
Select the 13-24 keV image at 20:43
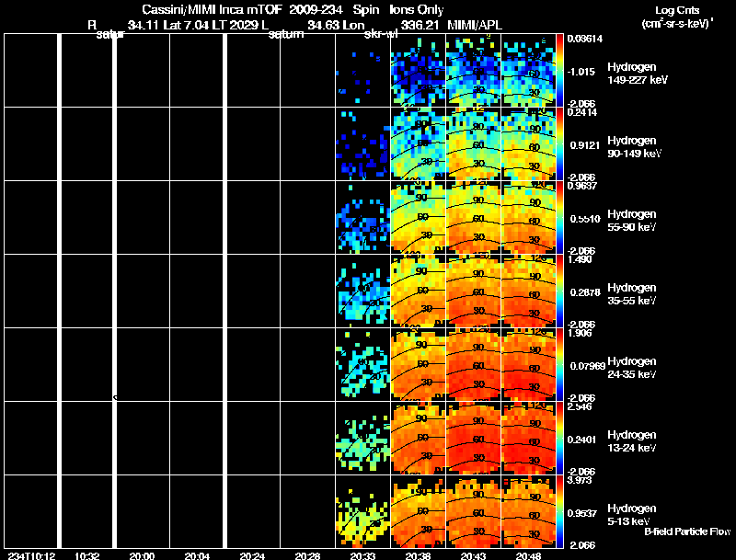473,439
